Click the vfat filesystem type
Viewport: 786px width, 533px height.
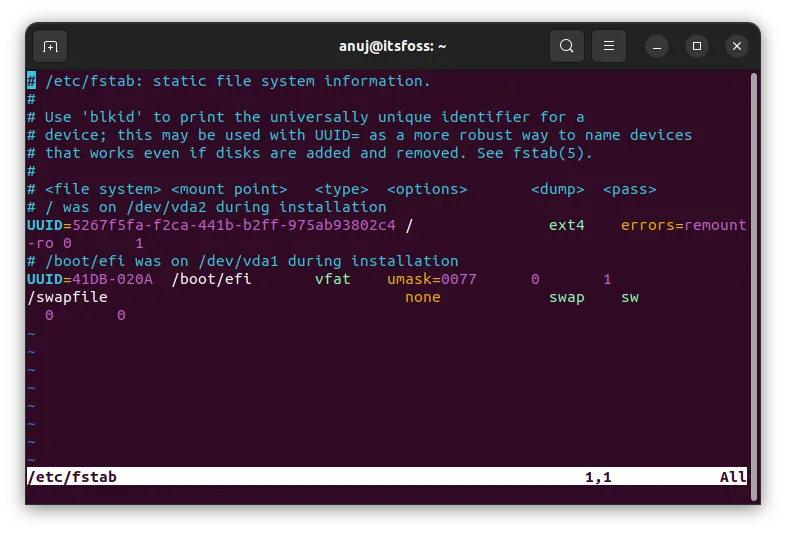[x=332, y=279]
